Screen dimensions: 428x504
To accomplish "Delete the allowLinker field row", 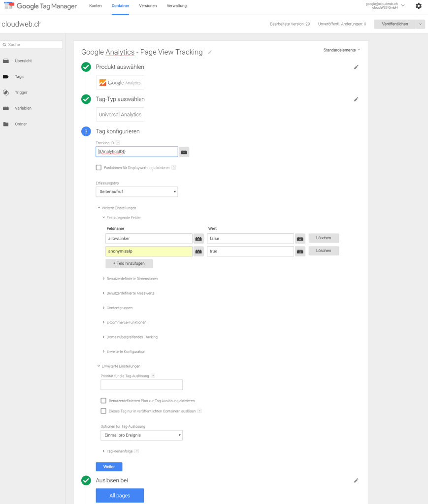I will 324,238.
